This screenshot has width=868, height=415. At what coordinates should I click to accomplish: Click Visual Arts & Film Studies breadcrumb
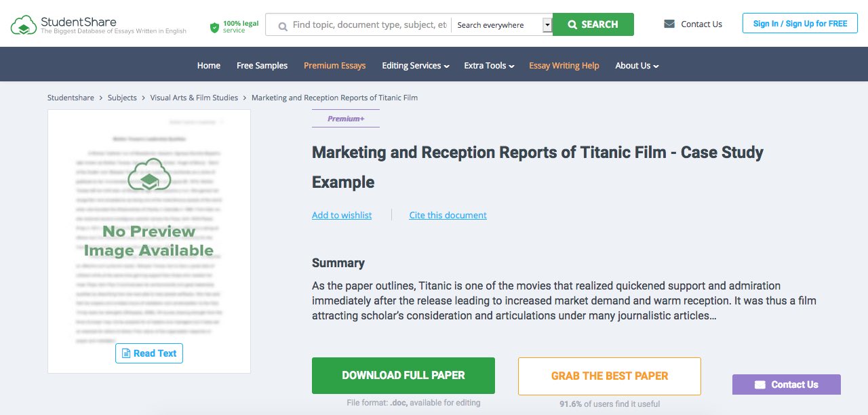[194, 98]
